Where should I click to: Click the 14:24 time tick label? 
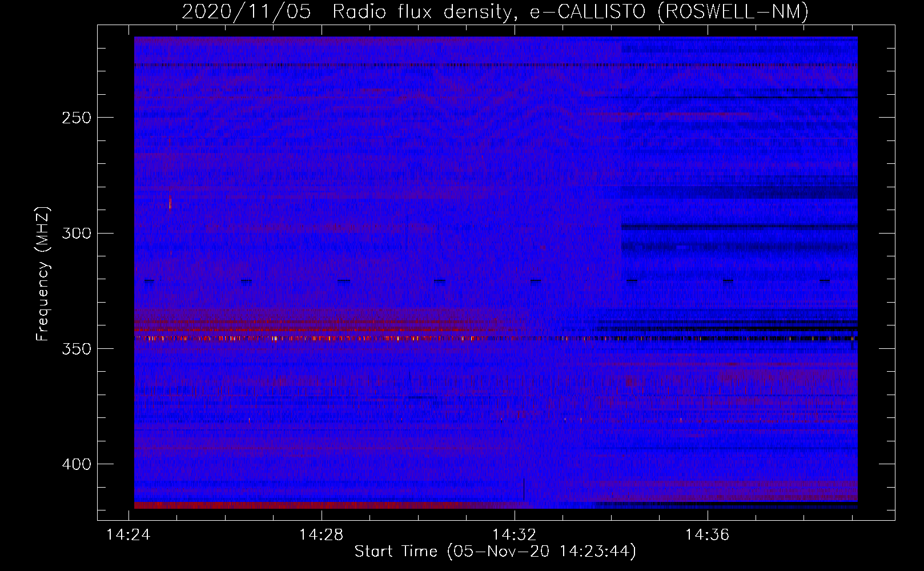pos(128,535)
